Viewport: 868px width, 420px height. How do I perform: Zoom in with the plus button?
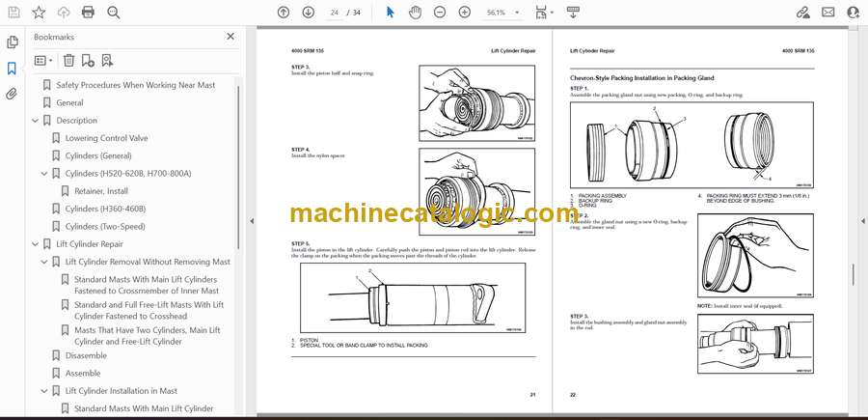point(465,13)
